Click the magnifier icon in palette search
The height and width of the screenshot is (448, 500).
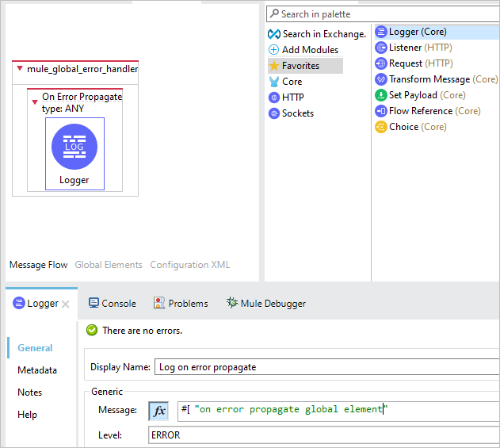pyautogui.click(x=274, y=13)
